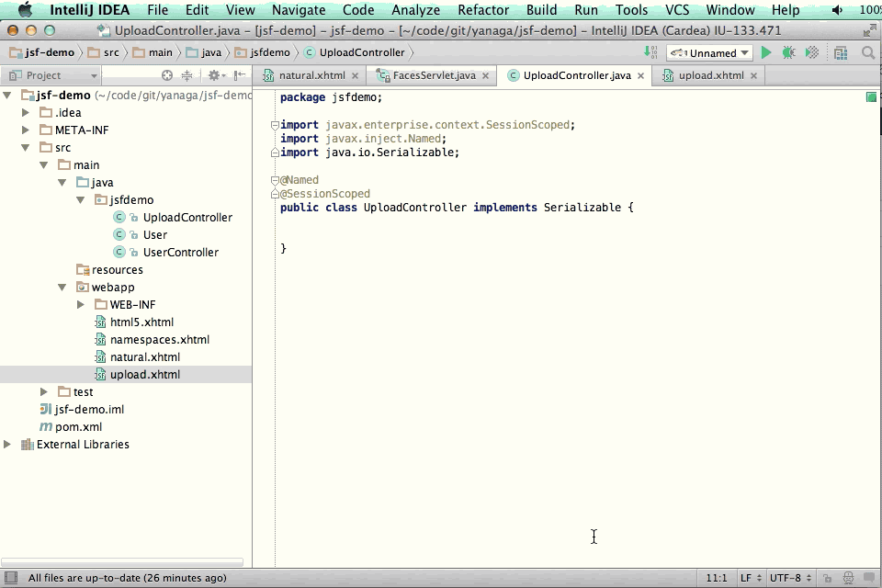This screenshot has height=588, width=882.
Task: Toggle tool window buttons icon at bottom-left
Action: [x=11, y=578]
